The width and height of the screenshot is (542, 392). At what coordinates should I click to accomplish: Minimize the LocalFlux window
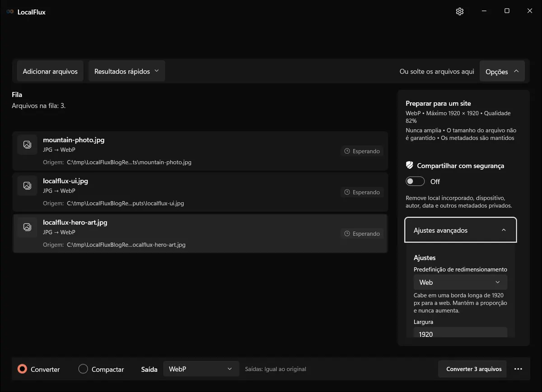[x=484, y=11]
